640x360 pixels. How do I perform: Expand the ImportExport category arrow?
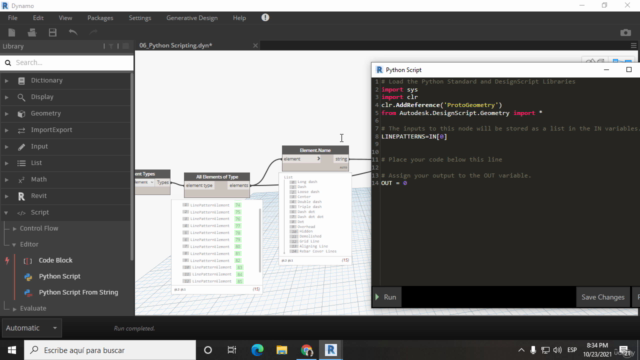point(7,130)
